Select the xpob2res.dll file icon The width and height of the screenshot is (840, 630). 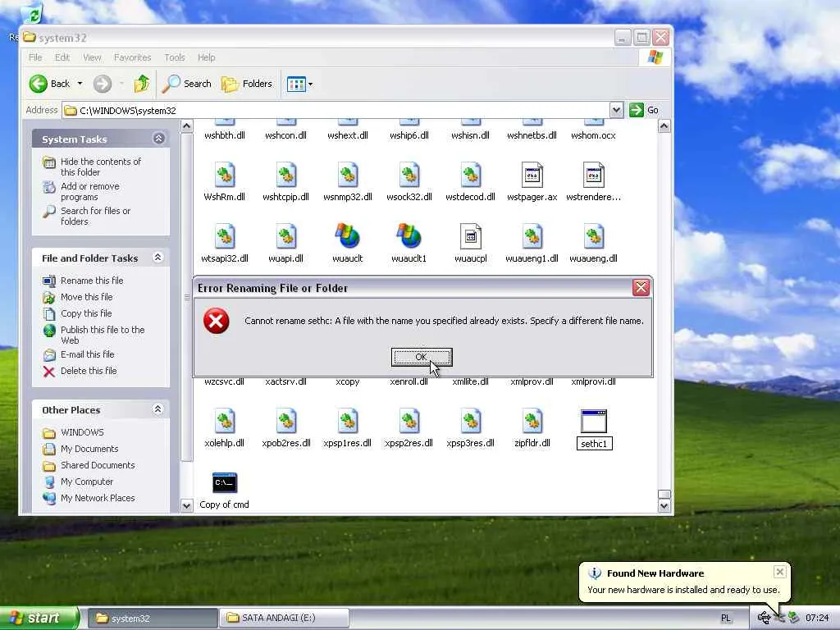[286, 421]
